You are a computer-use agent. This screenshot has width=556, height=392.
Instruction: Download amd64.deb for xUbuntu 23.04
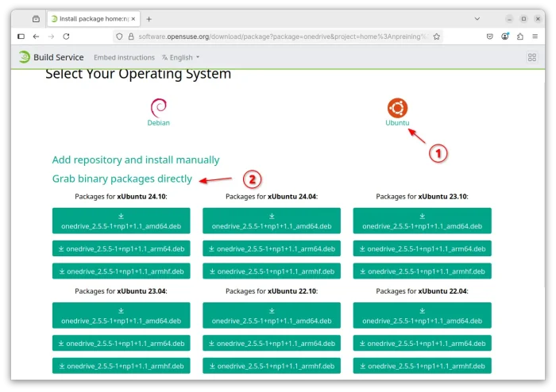(121, 315)
